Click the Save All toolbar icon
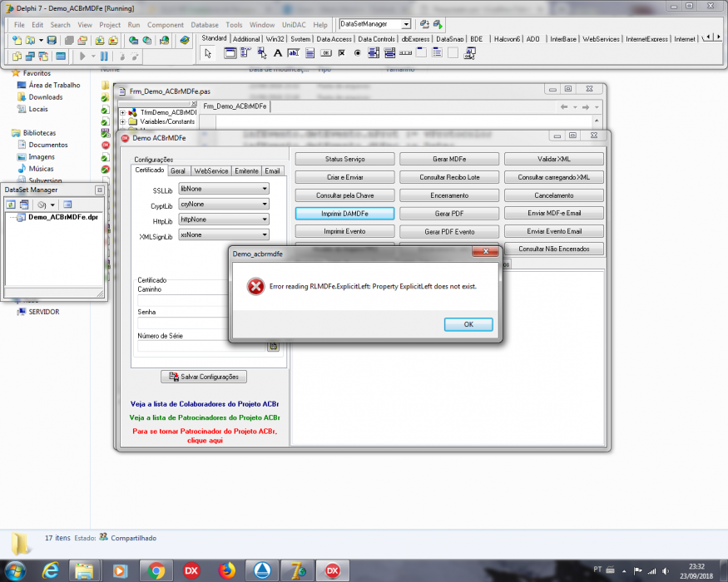 (x=69, y=41)
